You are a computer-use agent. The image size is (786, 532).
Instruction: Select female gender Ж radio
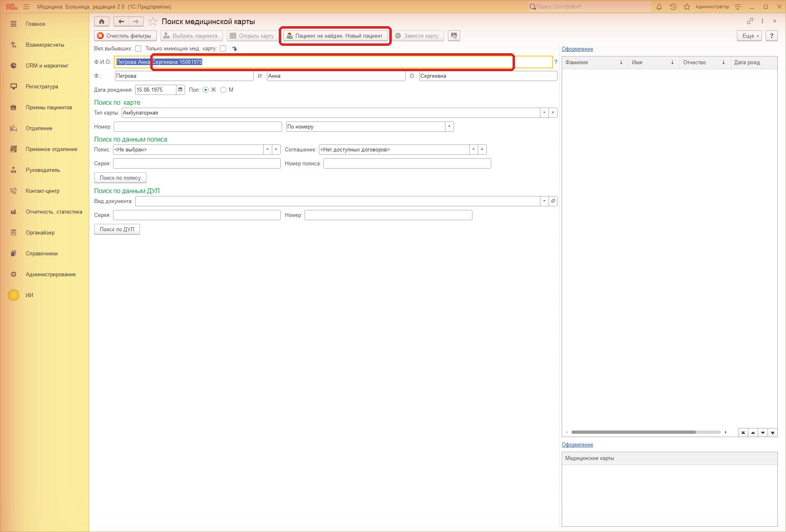(x=206, y=90)
